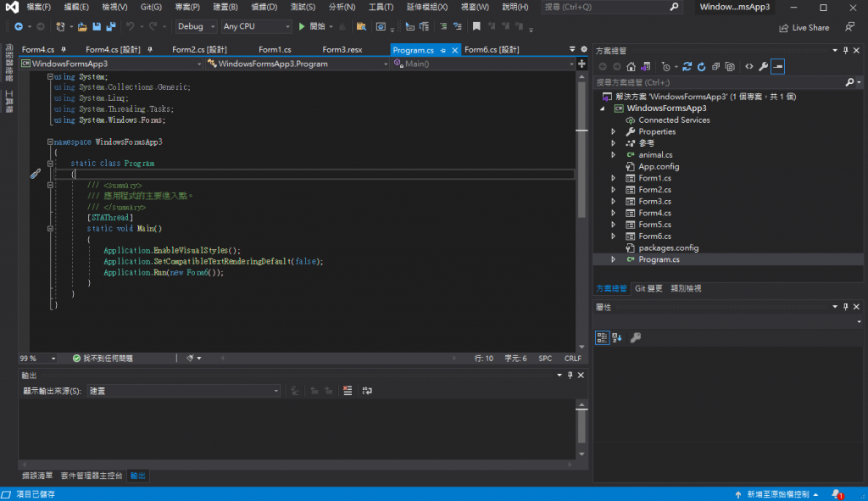
Task: Open the Debug configuration dropdown
Action: 196,26
